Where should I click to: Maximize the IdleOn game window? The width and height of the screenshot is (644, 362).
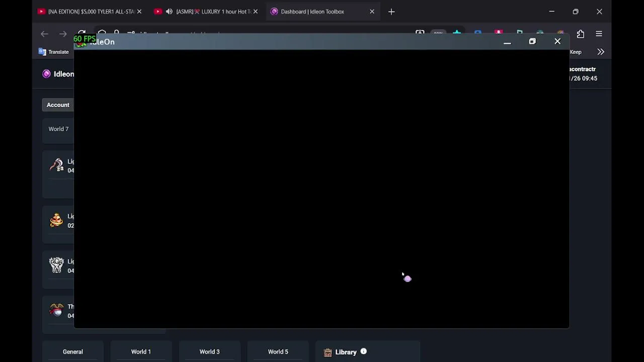(x=532, y=42)
